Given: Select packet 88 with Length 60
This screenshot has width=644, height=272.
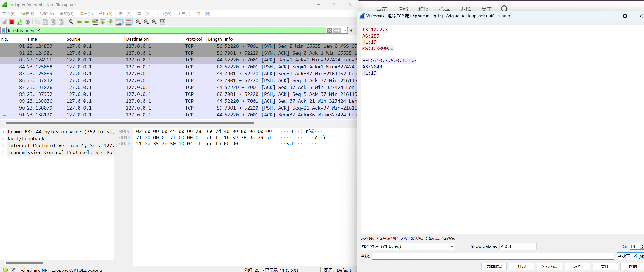Looking at the screenshot, I should (178, 94).
